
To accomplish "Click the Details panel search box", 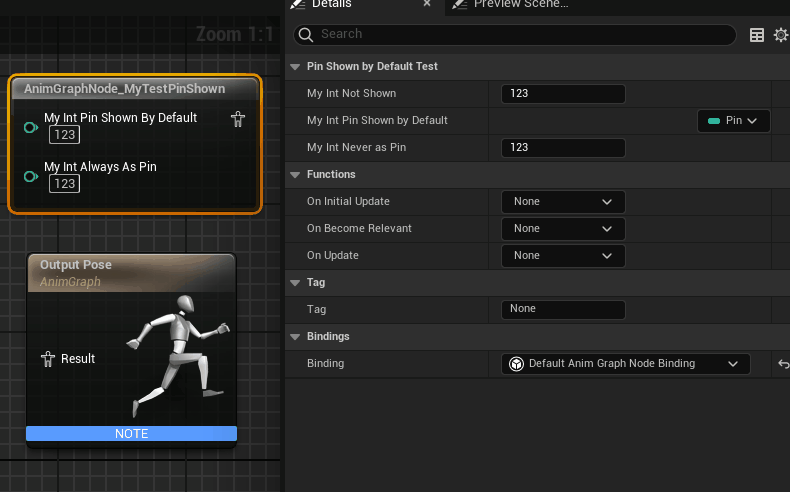I will (x=515, y=34).
